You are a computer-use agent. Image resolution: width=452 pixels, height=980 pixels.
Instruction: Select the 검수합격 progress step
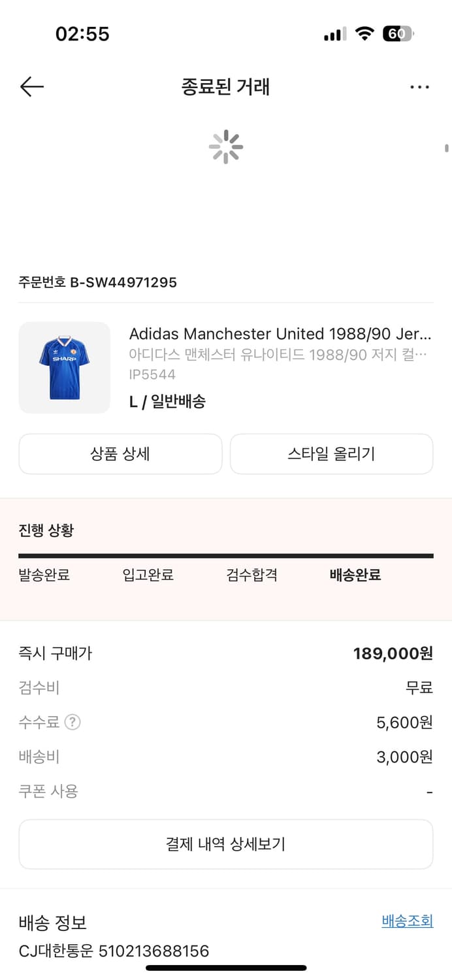click(x=252, y=575)
